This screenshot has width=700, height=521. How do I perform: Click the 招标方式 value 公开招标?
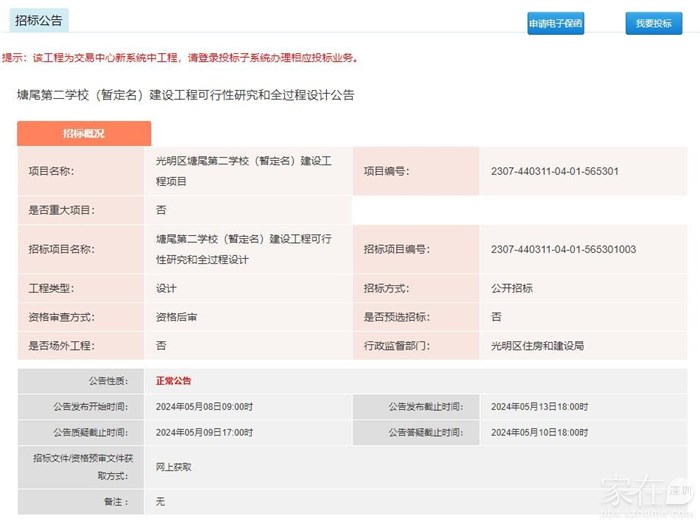click(511, 288)
